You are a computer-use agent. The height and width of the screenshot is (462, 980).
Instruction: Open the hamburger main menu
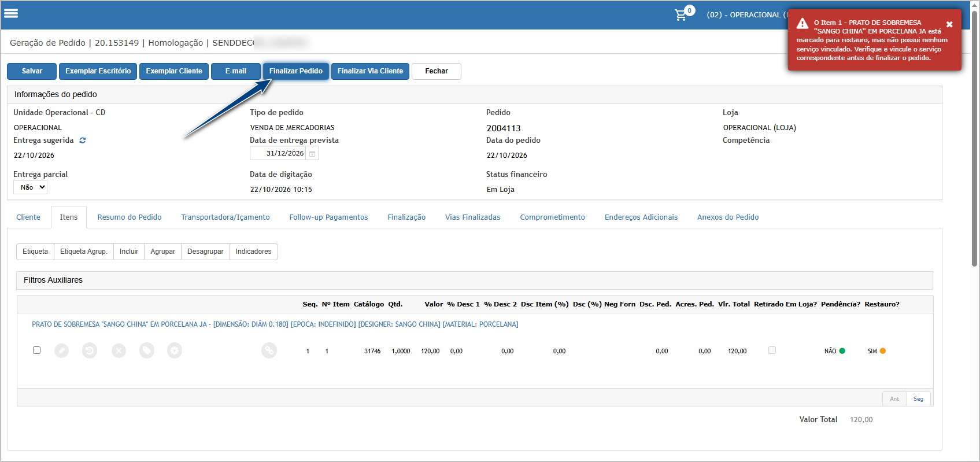point(11,13)
